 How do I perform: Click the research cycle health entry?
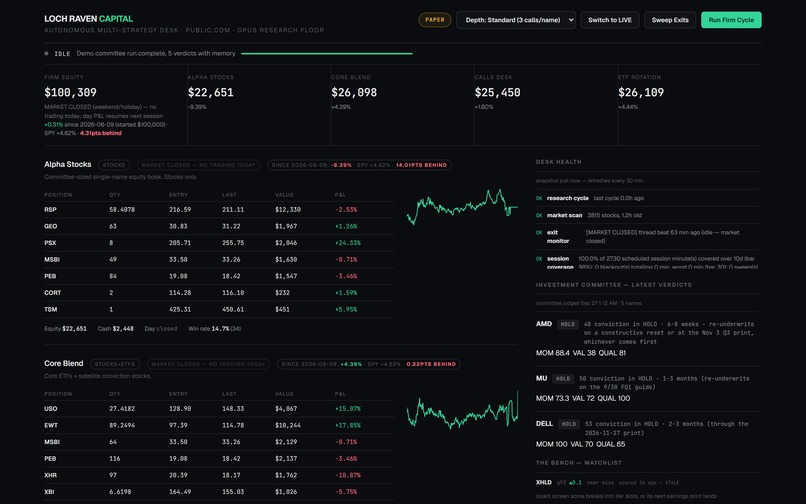click(647, 198)
